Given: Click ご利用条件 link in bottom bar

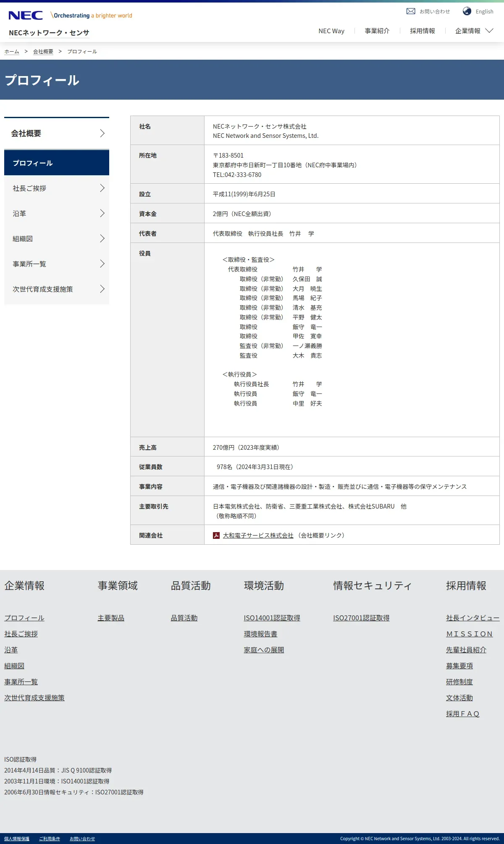Looking at the screenshot, I should tap(50, 839).
